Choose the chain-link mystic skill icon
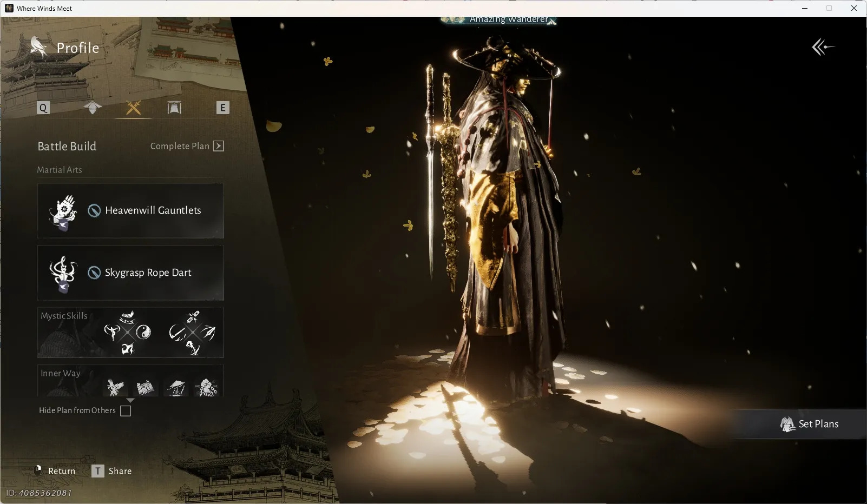 pyautogui.click(x=193, y=316)
